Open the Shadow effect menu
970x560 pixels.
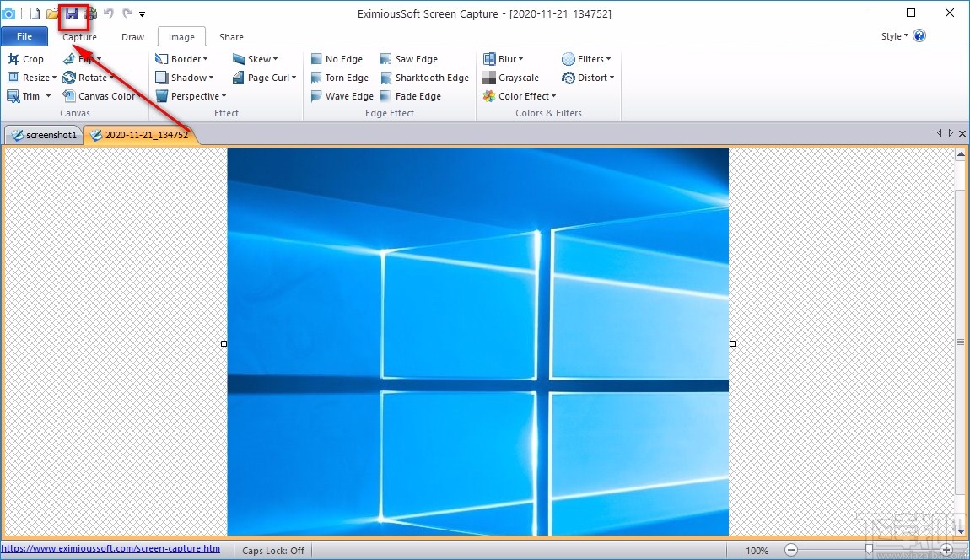click(185, 78)
